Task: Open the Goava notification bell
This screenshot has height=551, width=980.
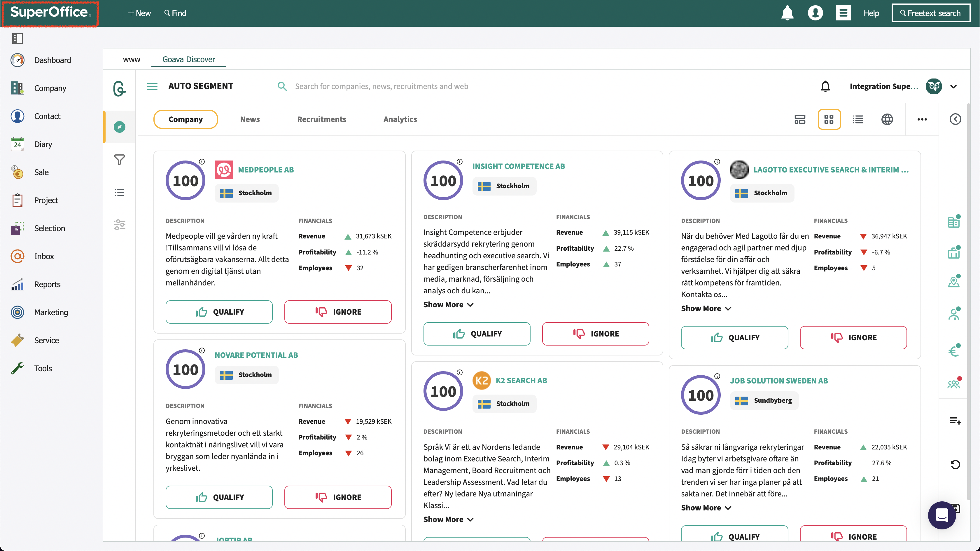Action: point(825,86)
